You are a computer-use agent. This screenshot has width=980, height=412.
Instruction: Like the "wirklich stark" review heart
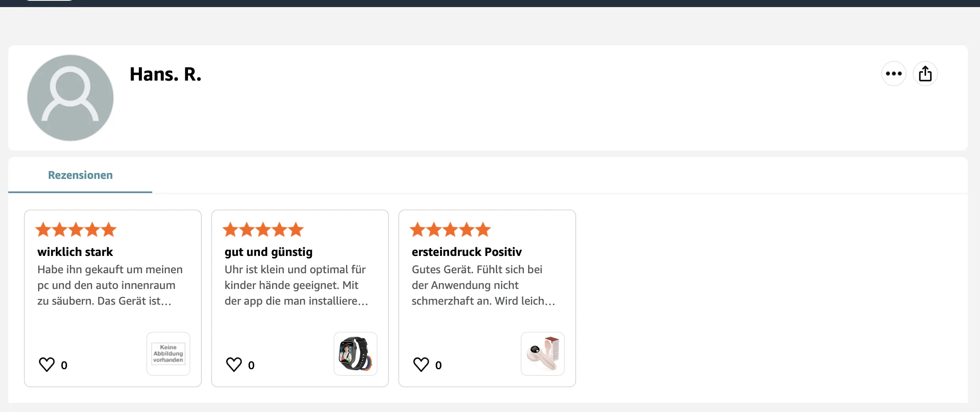point(47,364)
